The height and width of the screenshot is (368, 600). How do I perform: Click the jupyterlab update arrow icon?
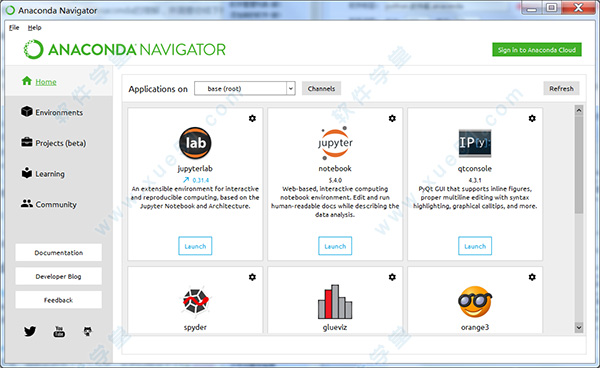tap(186, 180)
